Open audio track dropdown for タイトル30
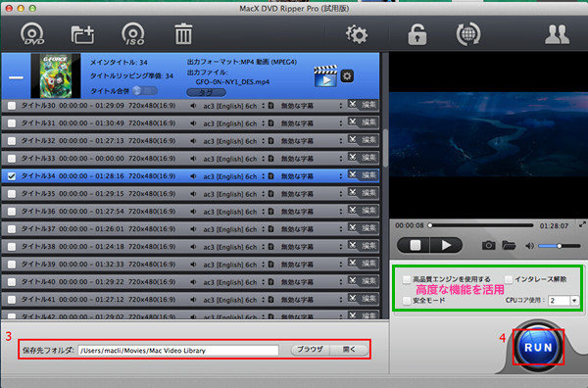Image resolution: width=588 pixels, height=388 pixels. pyautogui.click(x=264, y=106)
